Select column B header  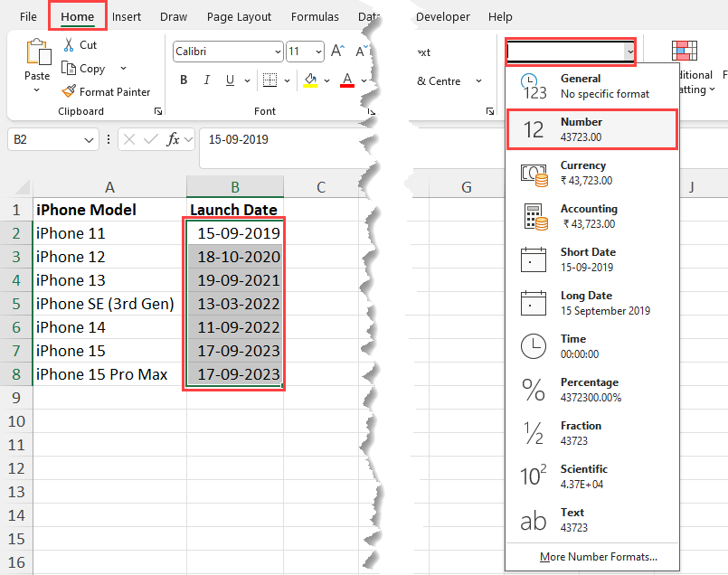click(x=235, y=186)
